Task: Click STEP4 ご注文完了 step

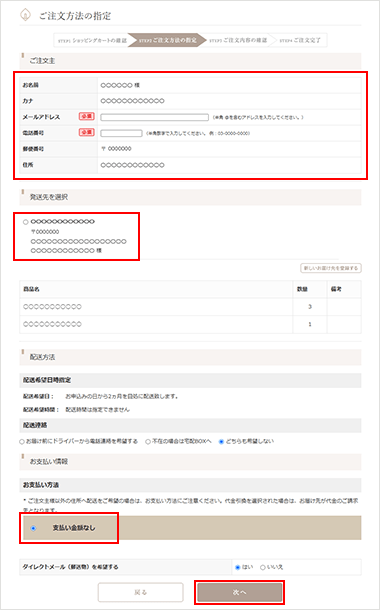Action: (300, 40)
